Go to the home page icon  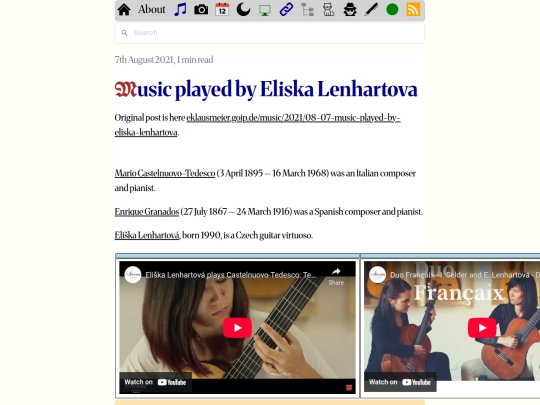pos(124,10)
